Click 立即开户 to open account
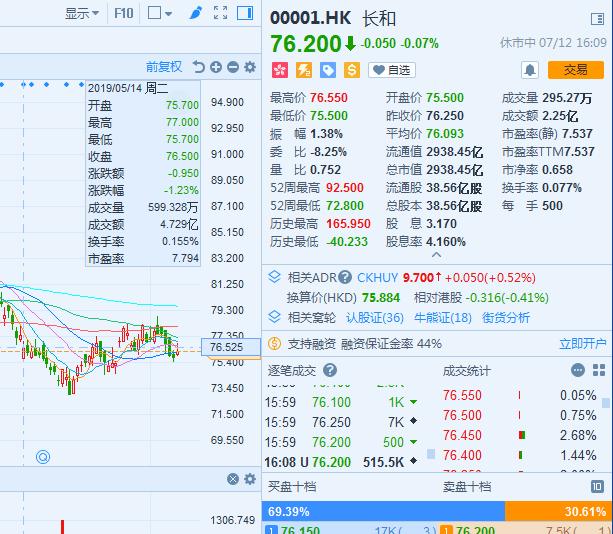This screenshot has height=534, width=613. (x=583, y=344)
